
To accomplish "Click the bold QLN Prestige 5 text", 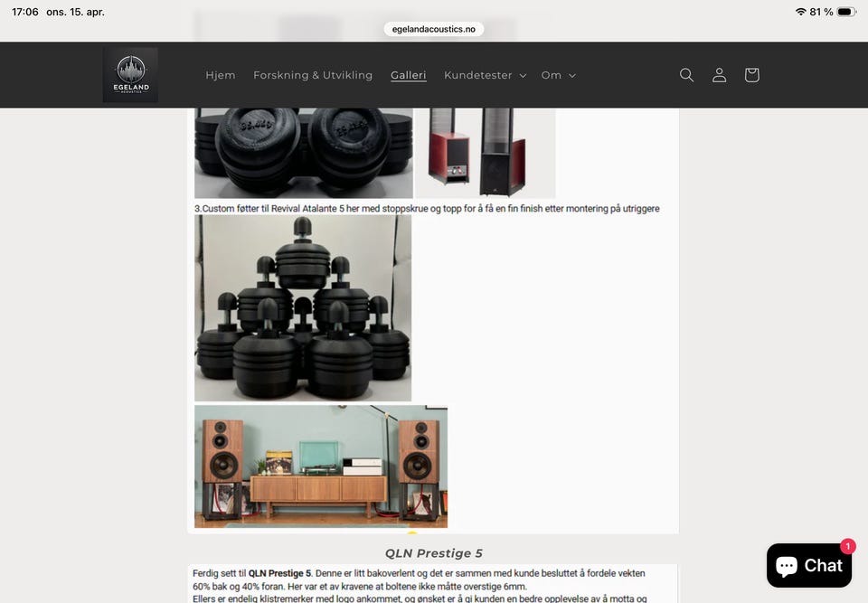I will pos(279,574).
